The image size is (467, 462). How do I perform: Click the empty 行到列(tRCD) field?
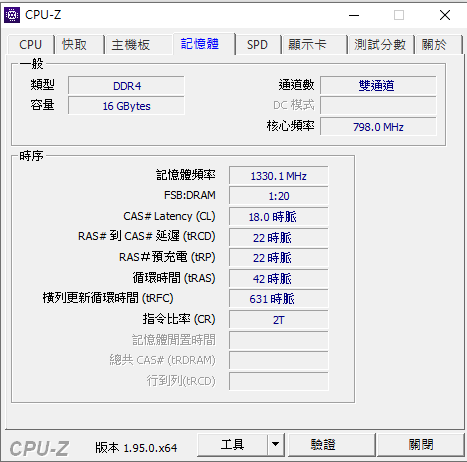pos(279,381)
